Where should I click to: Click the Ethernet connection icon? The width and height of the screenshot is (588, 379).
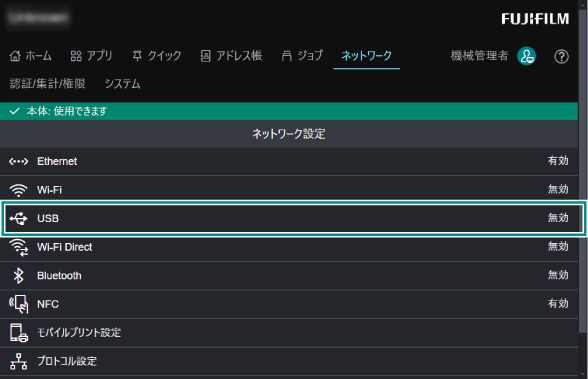[18, 162]
